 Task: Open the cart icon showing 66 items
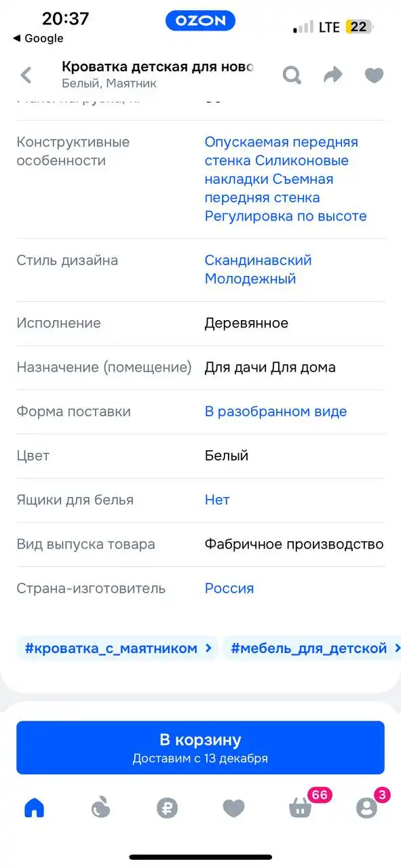[299, 808]
